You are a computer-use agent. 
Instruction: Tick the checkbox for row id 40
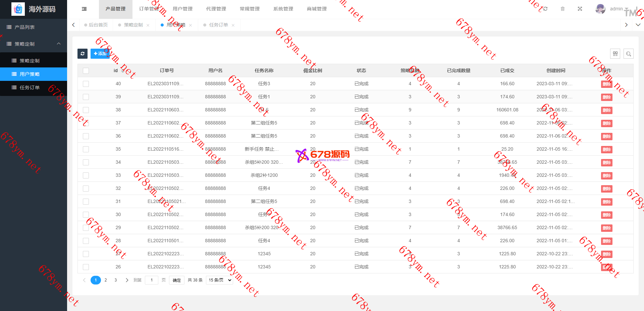(x=86, y=84)
